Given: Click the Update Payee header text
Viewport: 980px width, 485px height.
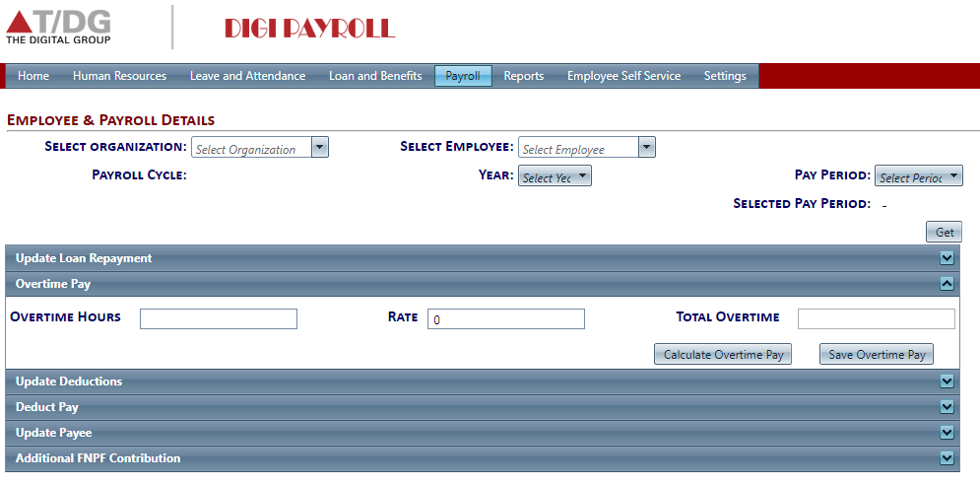Looking at the screenshot, I should coord(54,433).
